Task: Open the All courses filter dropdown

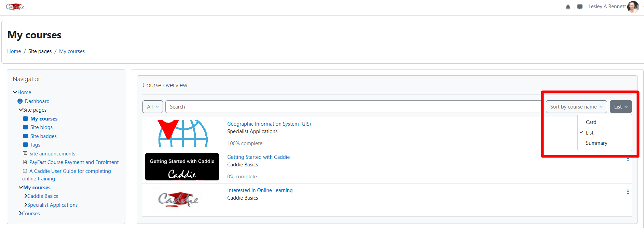Action: coord(152,107)
